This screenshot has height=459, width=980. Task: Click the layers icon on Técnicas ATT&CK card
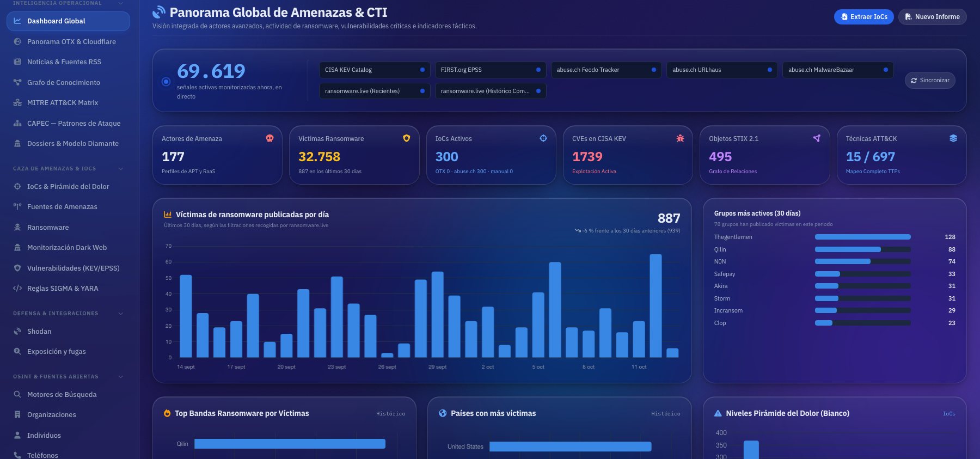(x=953, y=138)
